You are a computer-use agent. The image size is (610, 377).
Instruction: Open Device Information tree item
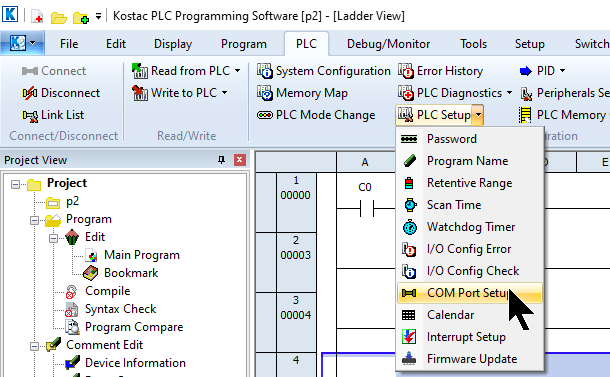(x=135, y=363)
